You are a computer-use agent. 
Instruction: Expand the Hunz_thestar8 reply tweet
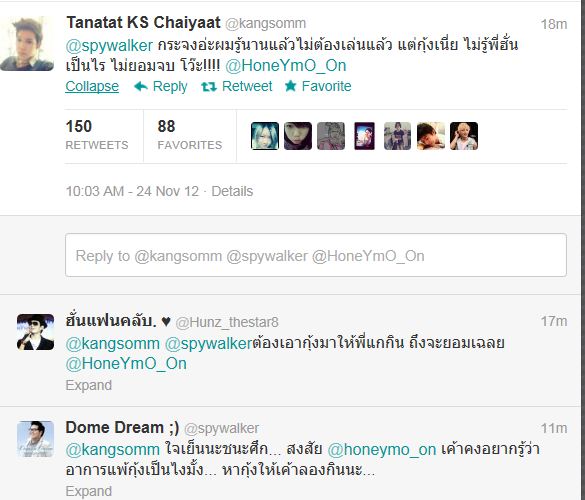click(88, 385)
